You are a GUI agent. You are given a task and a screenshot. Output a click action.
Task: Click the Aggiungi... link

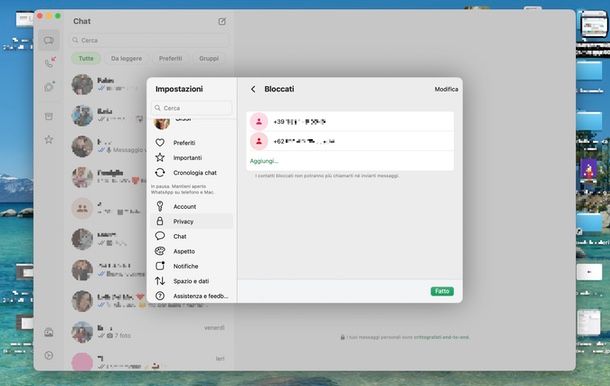pyautogui.click(x=264, y=161)
